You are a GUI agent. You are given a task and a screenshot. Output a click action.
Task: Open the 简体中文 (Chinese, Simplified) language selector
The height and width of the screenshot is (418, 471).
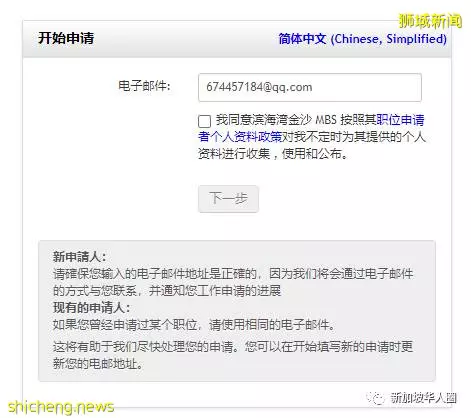362,39
